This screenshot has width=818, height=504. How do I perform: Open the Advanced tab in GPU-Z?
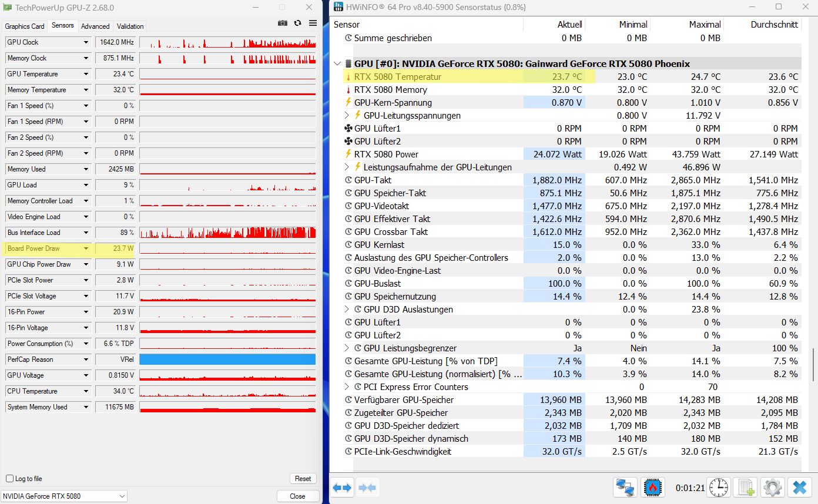95,26
